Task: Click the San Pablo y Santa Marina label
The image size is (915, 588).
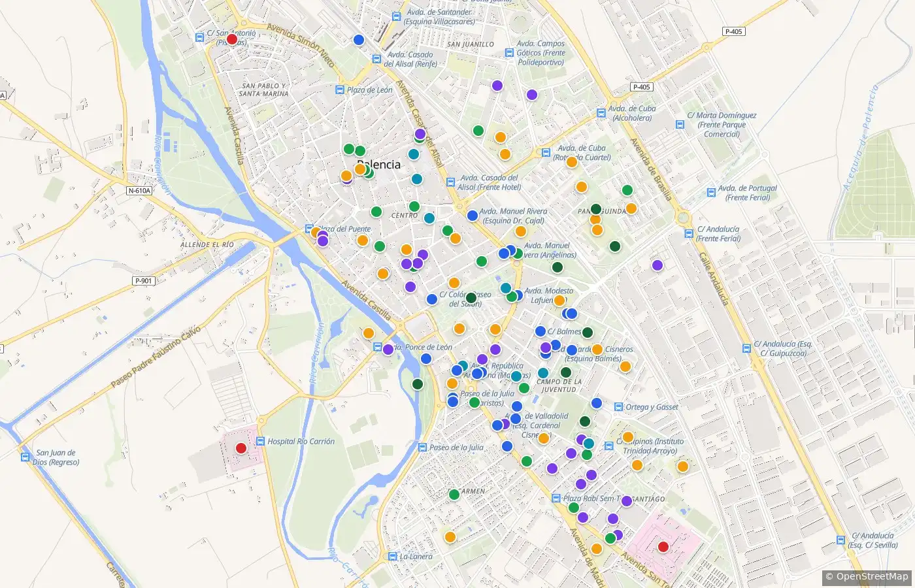Action: pos(263,90)
